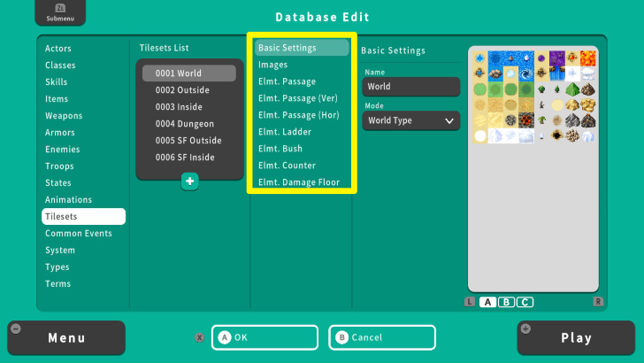The width and height of the screenshot is (644, 363).
Task: Switch to tileset page A tab
Action: 487,302
